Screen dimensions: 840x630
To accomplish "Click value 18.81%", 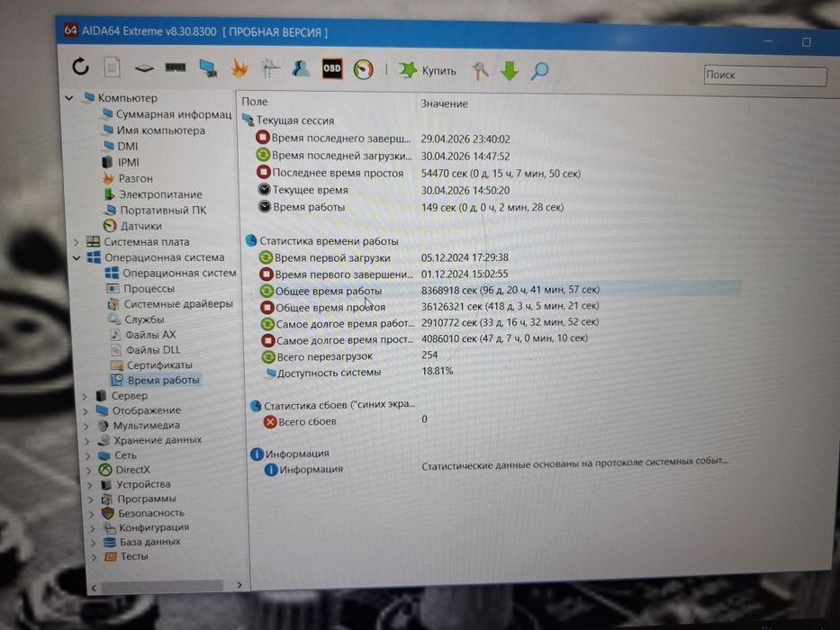I will pyautogui.click(x=438, y=371).
